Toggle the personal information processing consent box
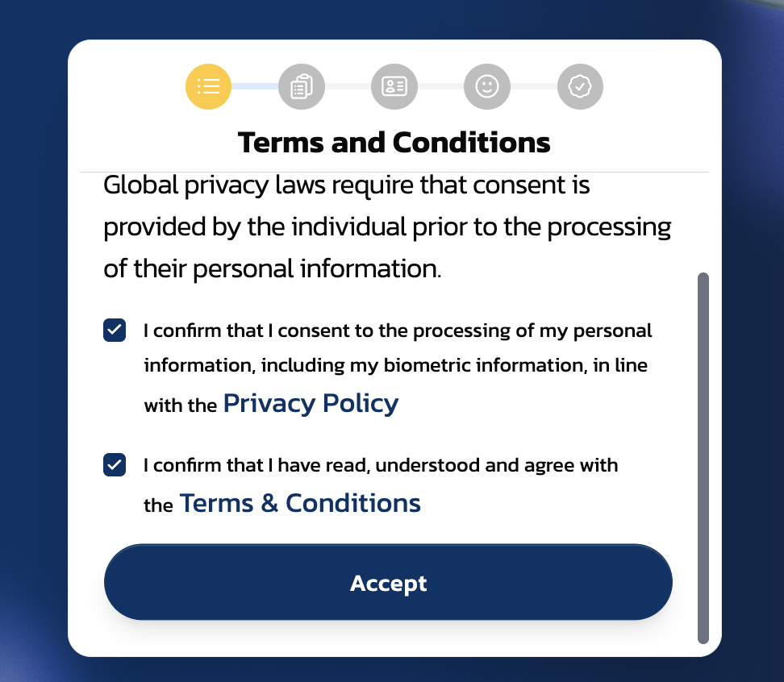Image resolution: width=784 pixels, height=682 pixels. coord(115,330)
